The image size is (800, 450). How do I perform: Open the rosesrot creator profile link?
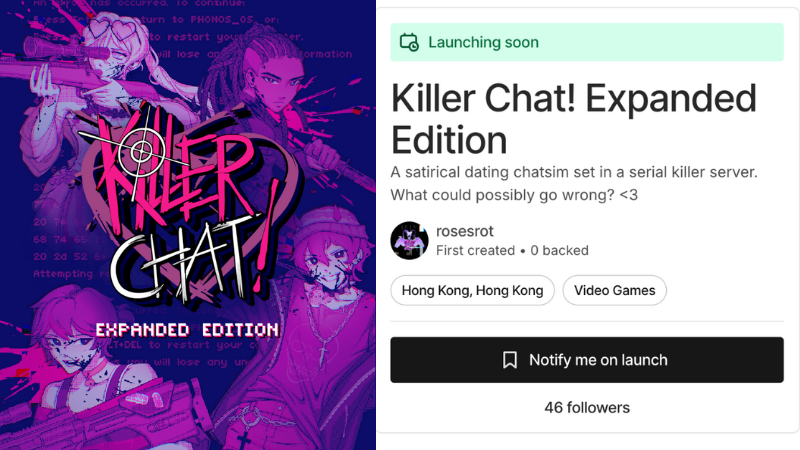[464, 231]
